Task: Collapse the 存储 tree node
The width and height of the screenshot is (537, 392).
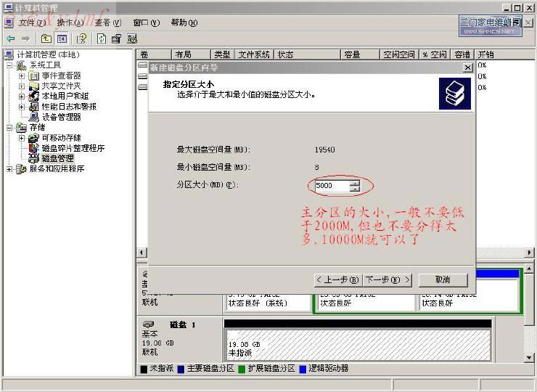Action: 9,127
